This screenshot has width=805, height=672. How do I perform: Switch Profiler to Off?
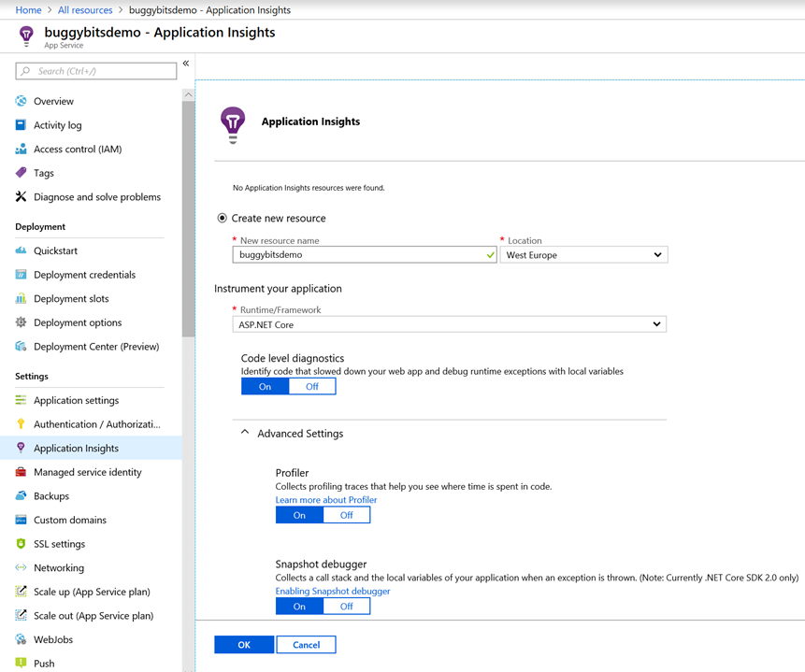(347, 515)
